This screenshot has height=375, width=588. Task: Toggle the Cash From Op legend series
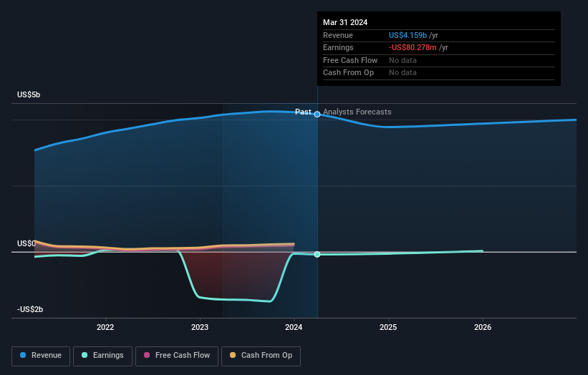(x=261, y=356)
